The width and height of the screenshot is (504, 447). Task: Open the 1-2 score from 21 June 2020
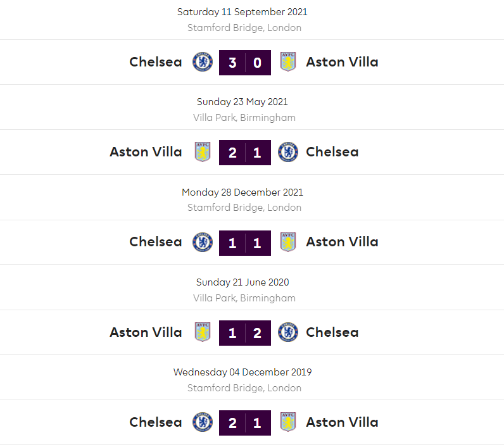[x=245, y=332]
